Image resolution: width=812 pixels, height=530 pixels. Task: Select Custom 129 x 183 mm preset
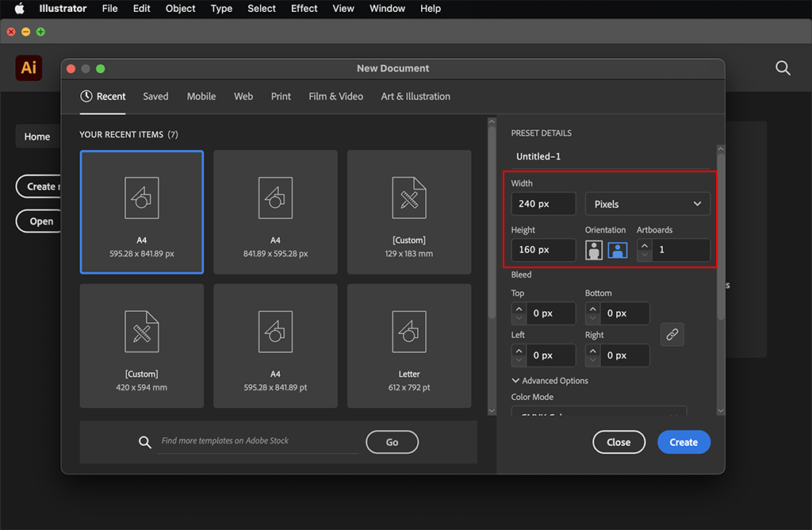coord(409,212)
